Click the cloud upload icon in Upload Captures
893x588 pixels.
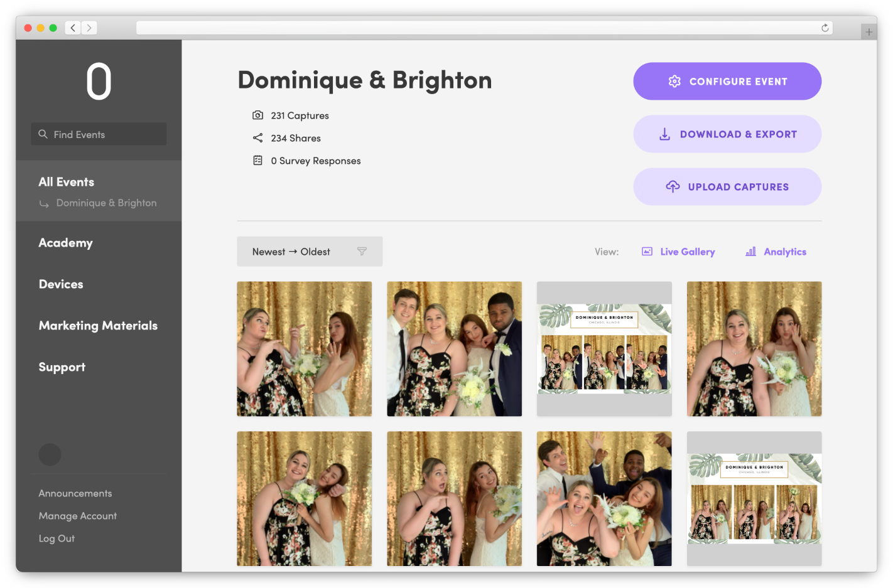(x=673, y=186)
